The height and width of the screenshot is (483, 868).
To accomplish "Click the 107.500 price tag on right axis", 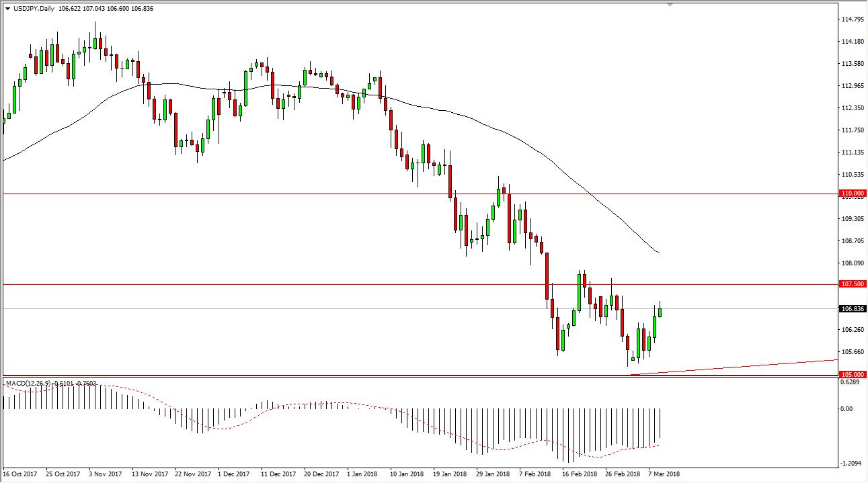I will point(852,284).
